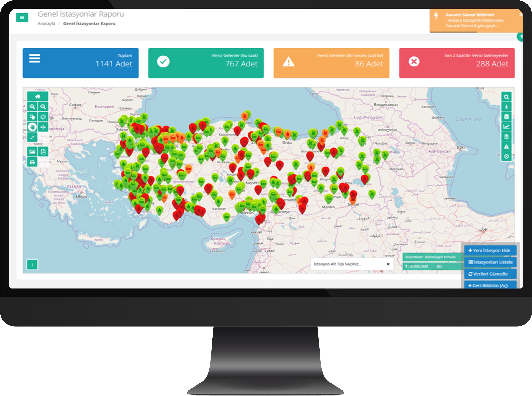The height and width of the screenshot is (396, 532).
Task: Click the check icon on green card
Action: click(163, 62)
